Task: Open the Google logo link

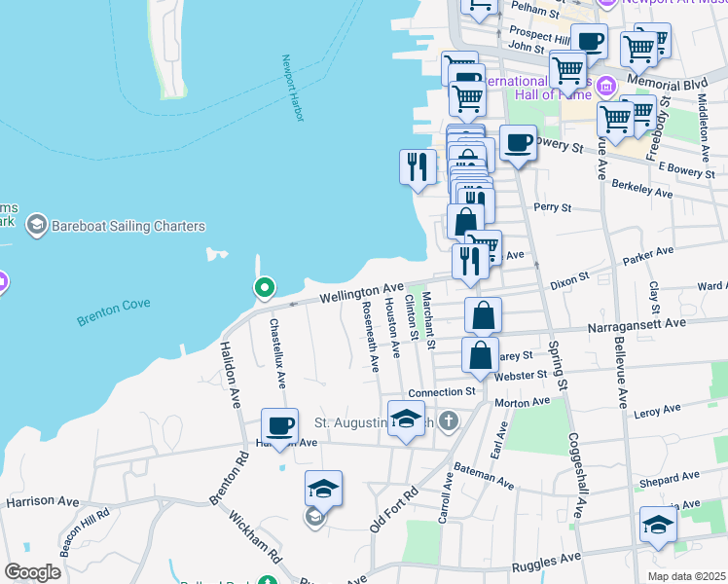Action: pos(32,573)
